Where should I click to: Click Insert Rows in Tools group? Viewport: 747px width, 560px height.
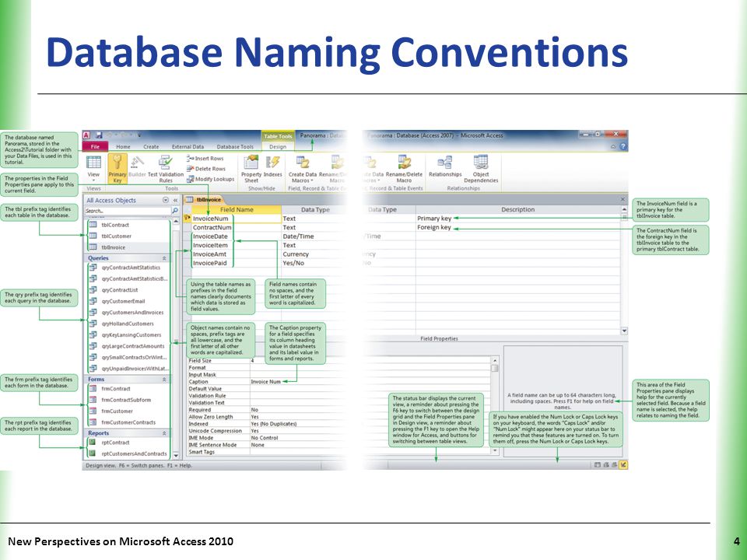205,158
